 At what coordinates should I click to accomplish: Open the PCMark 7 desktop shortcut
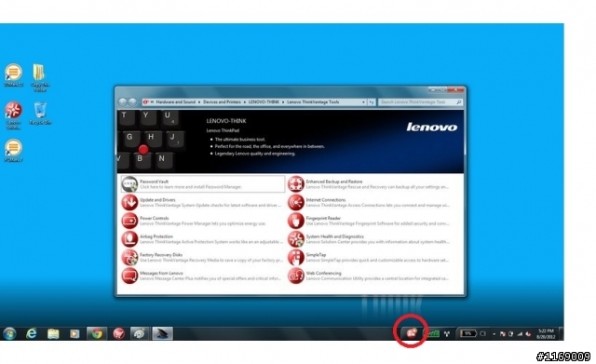click(14, 151)
